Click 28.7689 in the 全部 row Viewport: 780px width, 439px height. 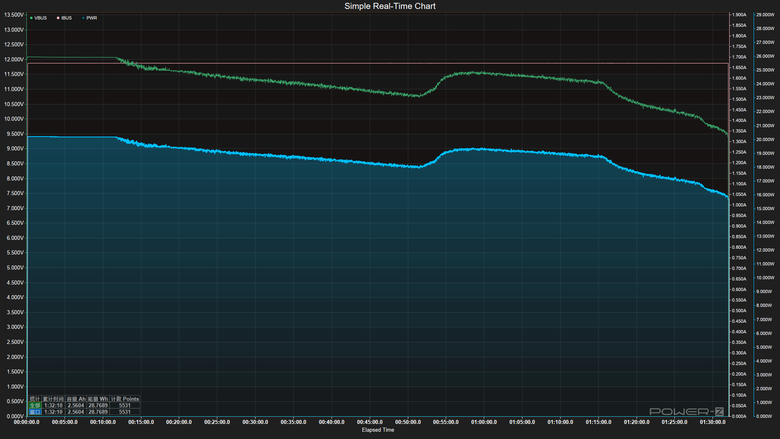click(x=98, y=405)
